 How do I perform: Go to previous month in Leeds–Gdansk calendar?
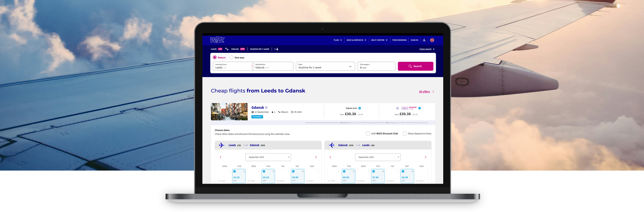221,157
